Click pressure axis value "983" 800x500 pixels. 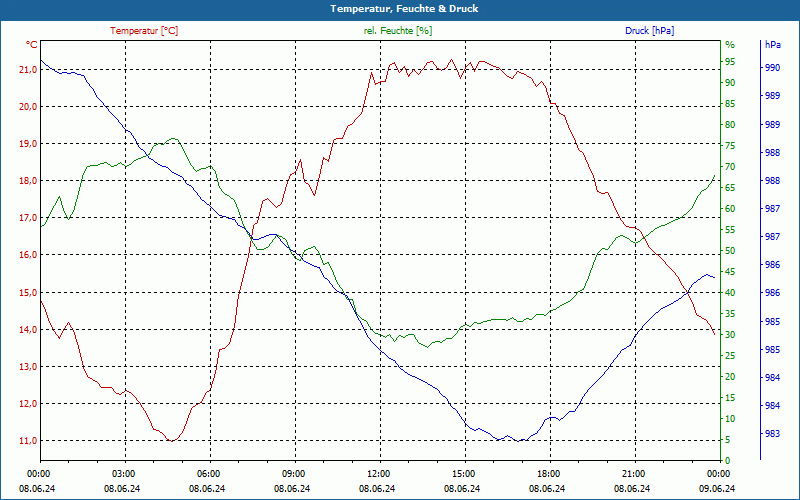point(773,434)
